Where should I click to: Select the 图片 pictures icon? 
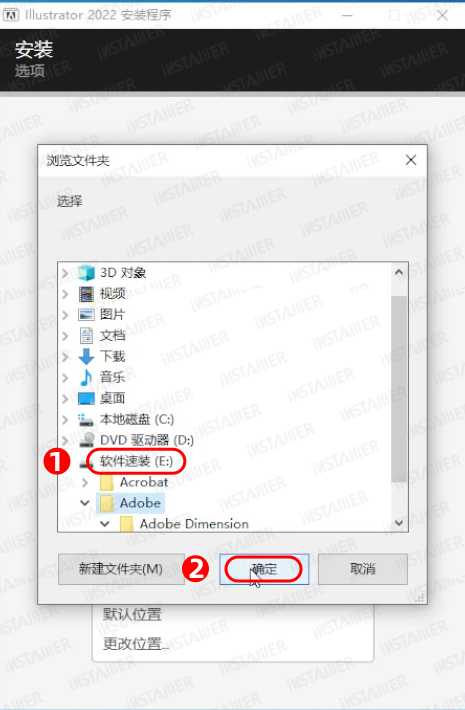pos(86,315)
